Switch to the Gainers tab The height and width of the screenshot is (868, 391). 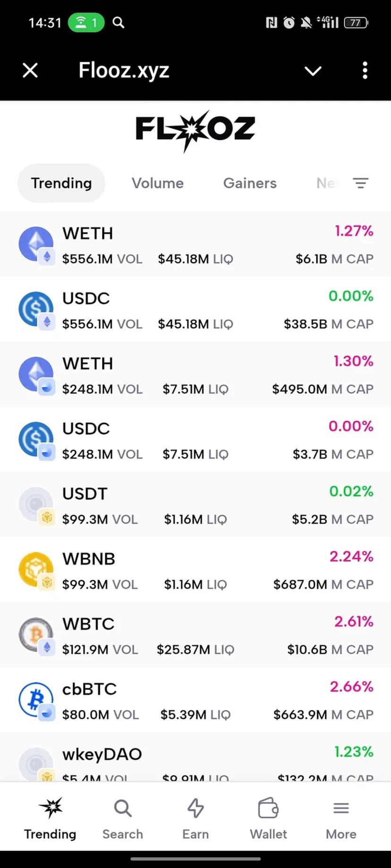tap(250, 183)
